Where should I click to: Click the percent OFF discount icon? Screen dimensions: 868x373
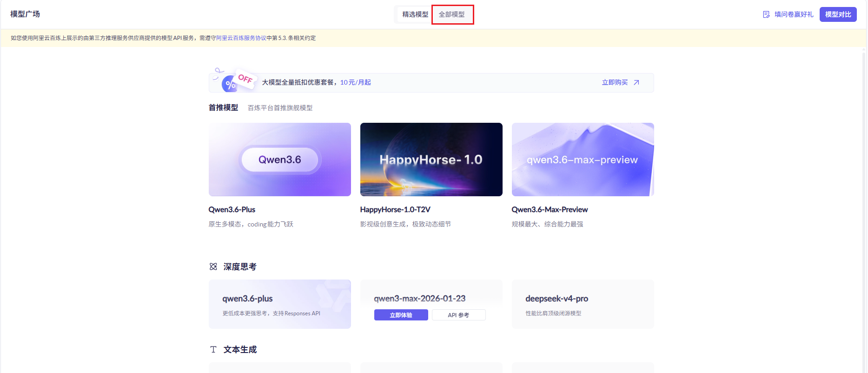tap(235, 80)
